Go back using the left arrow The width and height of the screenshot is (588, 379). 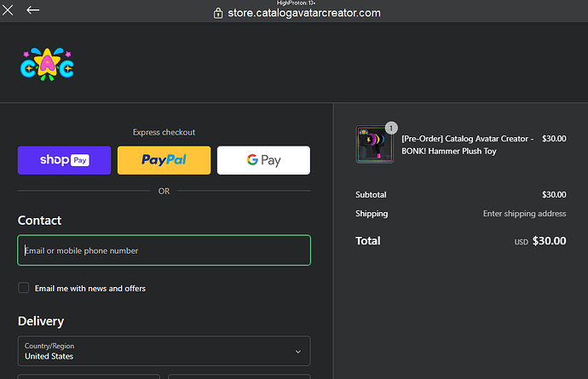(33, 10)
